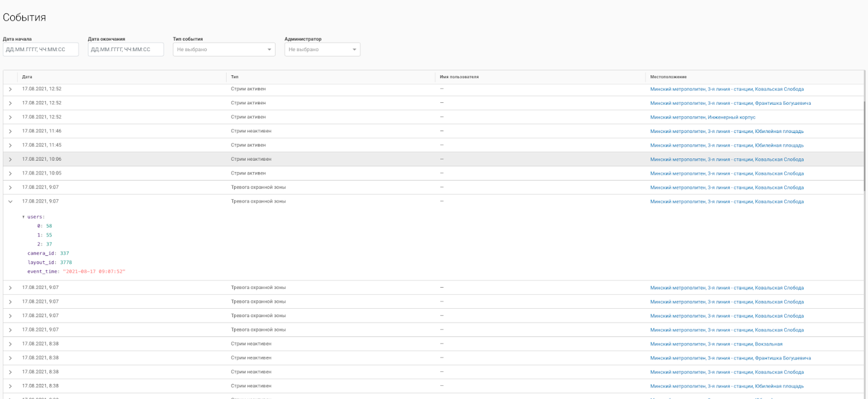Click the Имя пользователя column header
The image size is (868, 399).
[x=459, y=77]
